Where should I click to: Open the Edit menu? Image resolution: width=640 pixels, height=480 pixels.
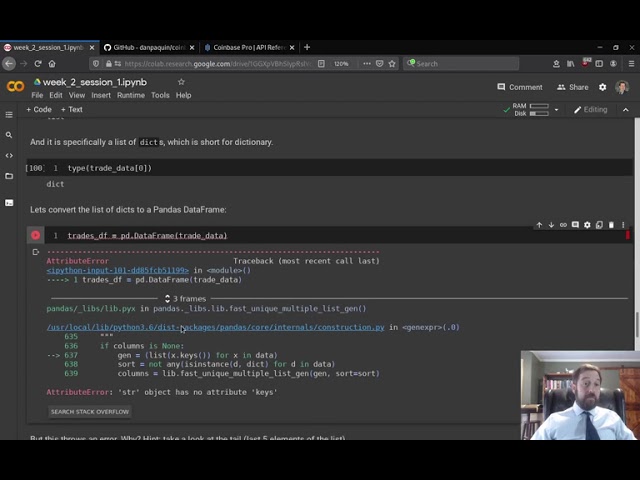[x=56, y=95]
